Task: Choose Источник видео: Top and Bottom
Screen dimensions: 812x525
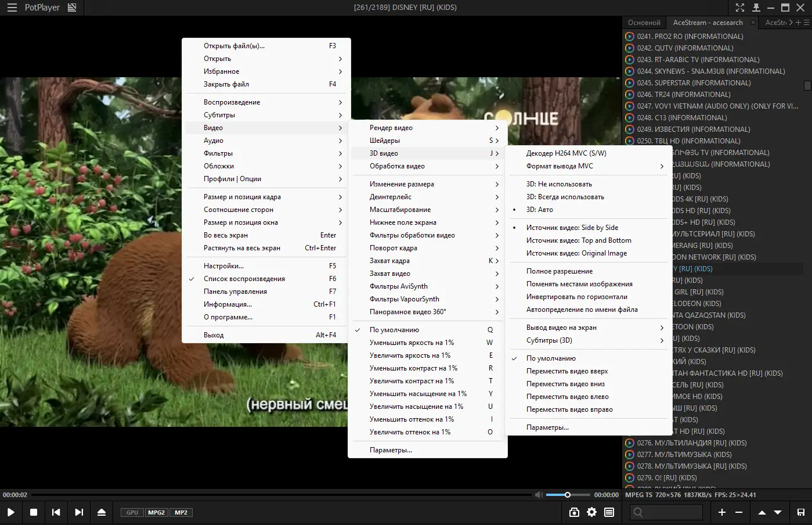Action: [x=588, y=240]
